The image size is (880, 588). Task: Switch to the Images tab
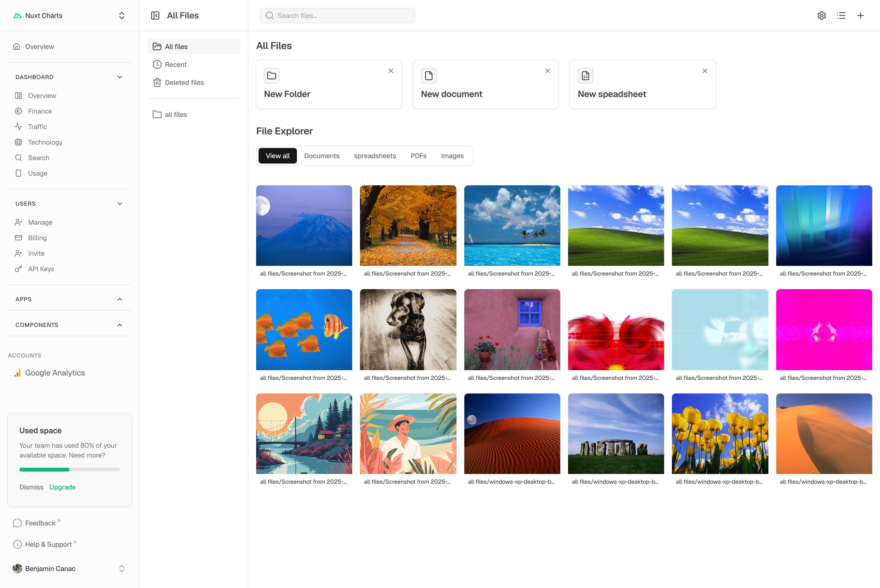tap(452, 156)
